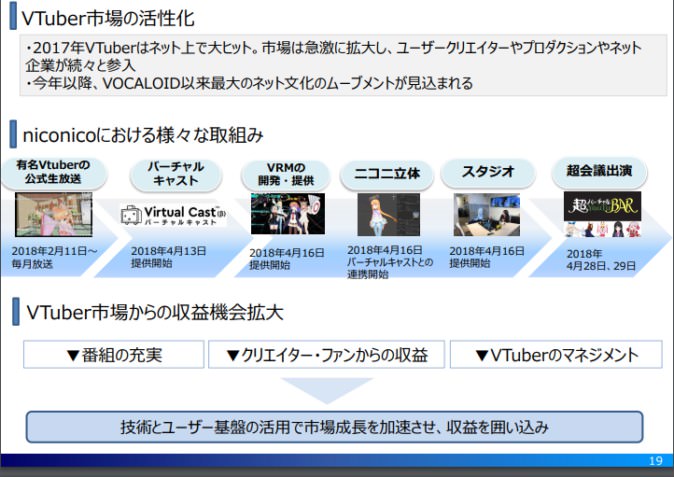Select the 'スタジオ' label bubble
674x477 pixels.
point(488,172)
